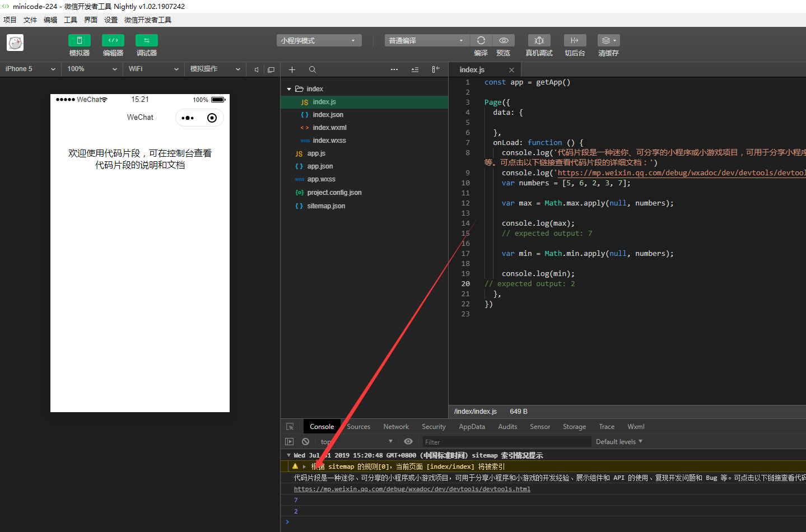
Task: Open the 工具 menu
Action: tap(71, 20)
